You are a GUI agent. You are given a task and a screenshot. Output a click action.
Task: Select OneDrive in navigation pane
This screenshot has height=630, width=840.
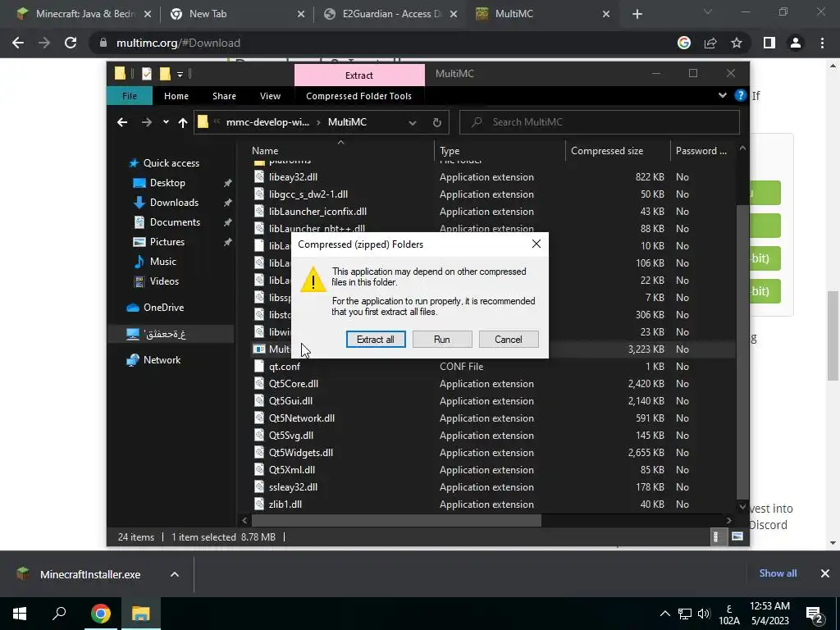pyautogui.click(x=163, y=308)
